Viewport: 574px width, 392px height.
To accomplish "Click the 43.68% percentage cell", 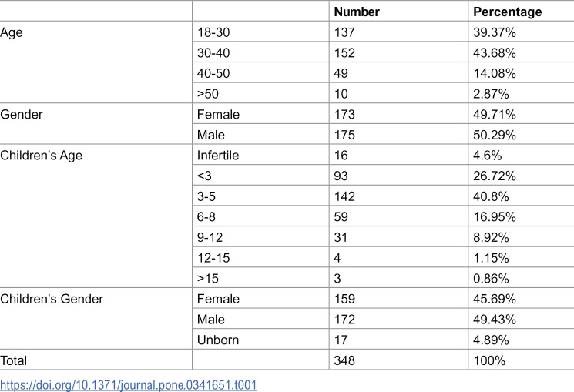I will (494, 53).
